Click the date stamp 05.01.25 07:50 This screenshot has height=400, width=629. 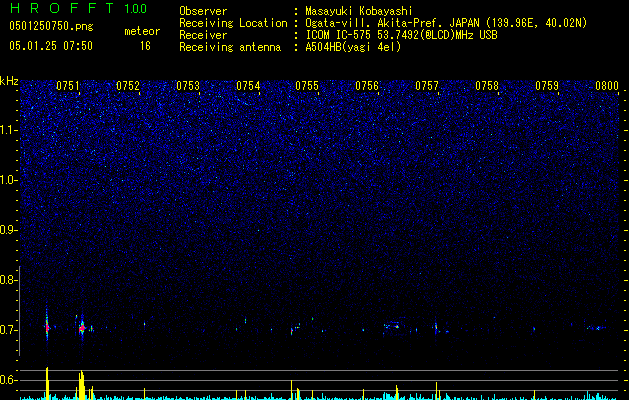coord(51,46)
